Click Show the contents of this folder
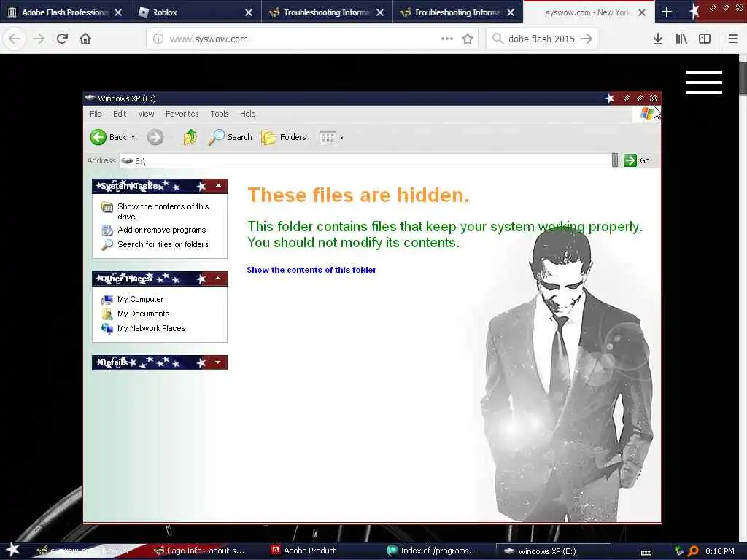Viewport: 747px width, 560px height. [x=311, y=270]
